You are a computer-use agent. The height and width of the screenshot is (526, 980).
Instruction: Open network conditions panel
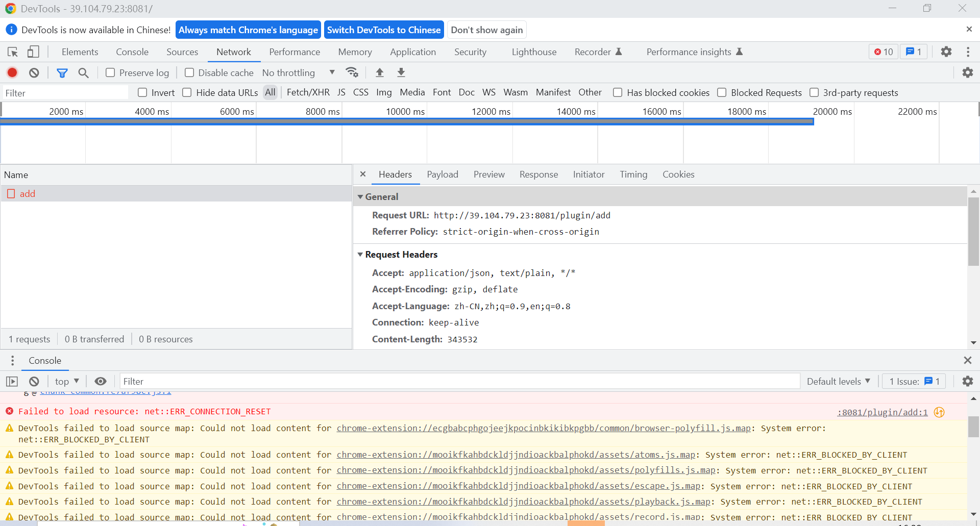click(x=352, y=72)
